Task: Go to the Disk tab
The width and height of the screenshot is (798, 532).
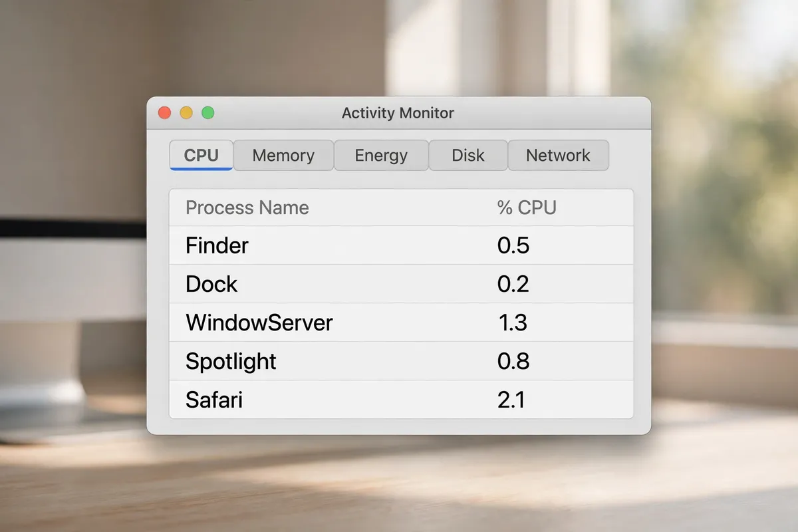Action: (468, 155)
